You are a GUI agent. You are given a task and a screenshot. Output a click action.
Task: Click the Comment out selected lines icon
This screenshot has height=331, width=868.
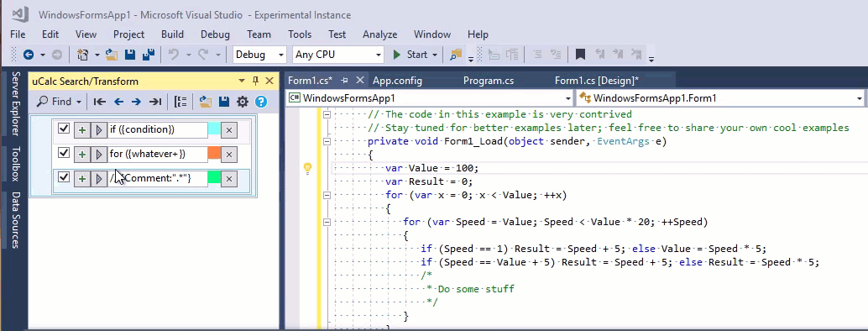[x=537, y=55]
